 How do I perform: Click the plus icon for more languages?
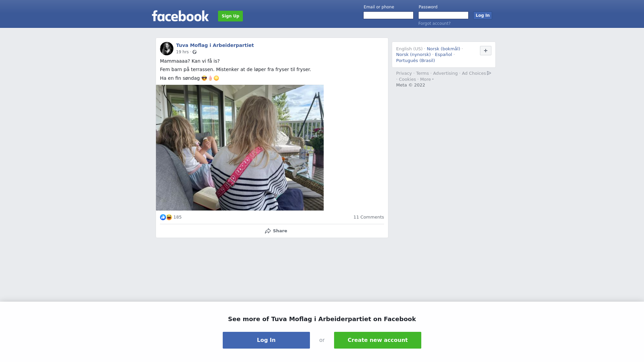[486, 51]
